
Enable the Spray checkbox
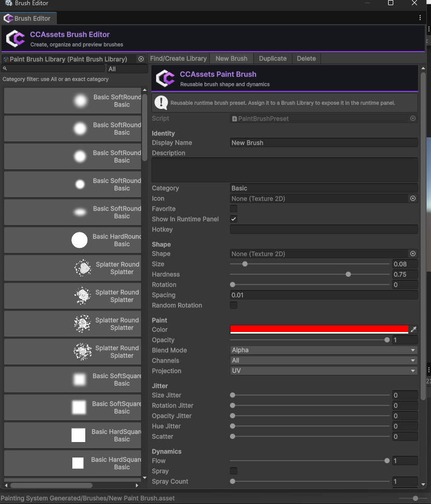234,471
